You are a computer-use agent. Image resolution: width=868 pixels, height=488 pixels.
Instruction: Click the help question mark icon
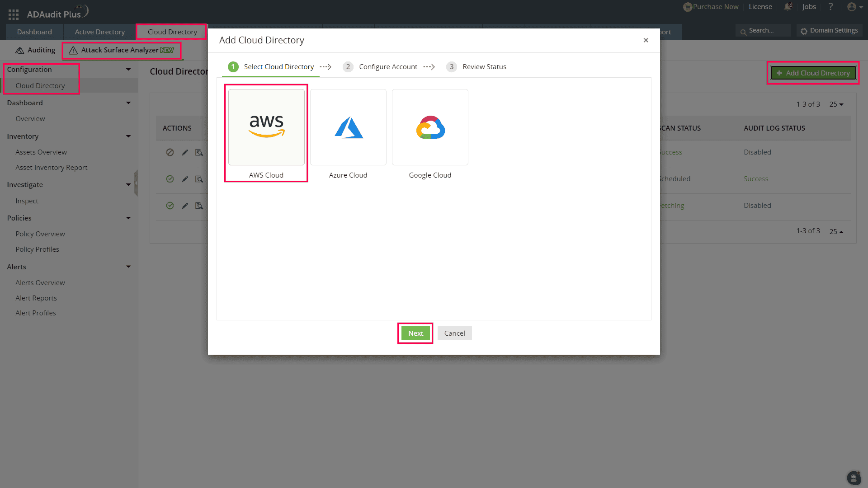(x=831, y=7)
